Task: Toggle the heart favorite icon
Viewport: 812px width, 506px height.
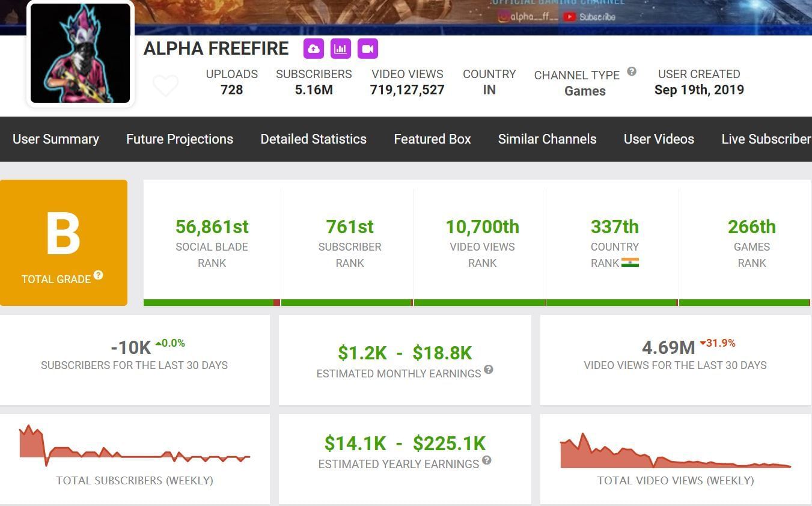Action: tap(165, 86)
